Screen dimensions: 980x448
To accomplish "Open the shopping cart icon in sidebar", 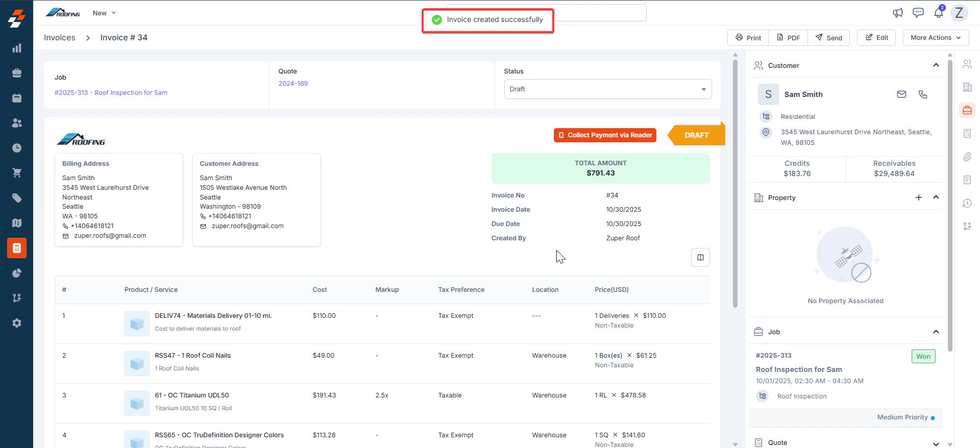I will [x=17, y=173].
